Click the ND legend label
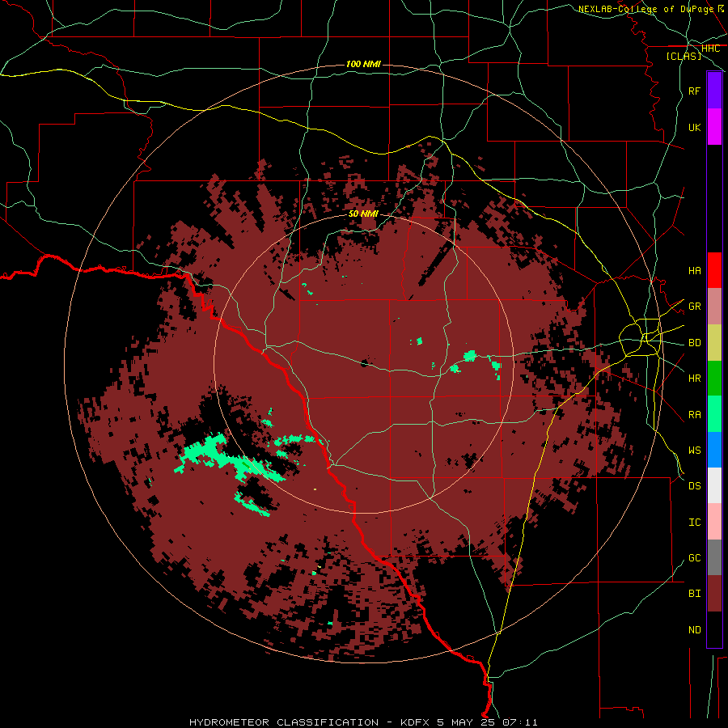The width and height of the screenshot is (728, 728). 694,629
